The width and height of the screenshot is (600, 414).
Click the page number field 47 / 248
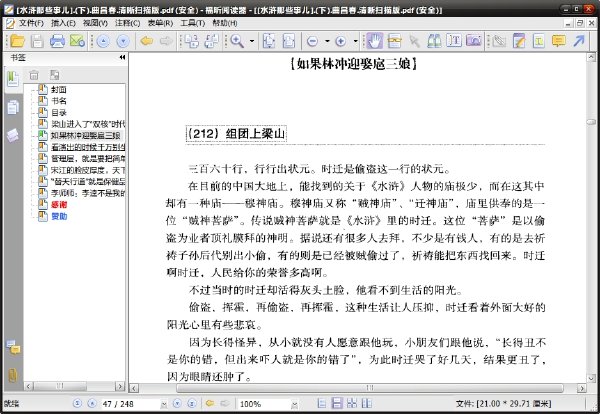coord(130,404)
